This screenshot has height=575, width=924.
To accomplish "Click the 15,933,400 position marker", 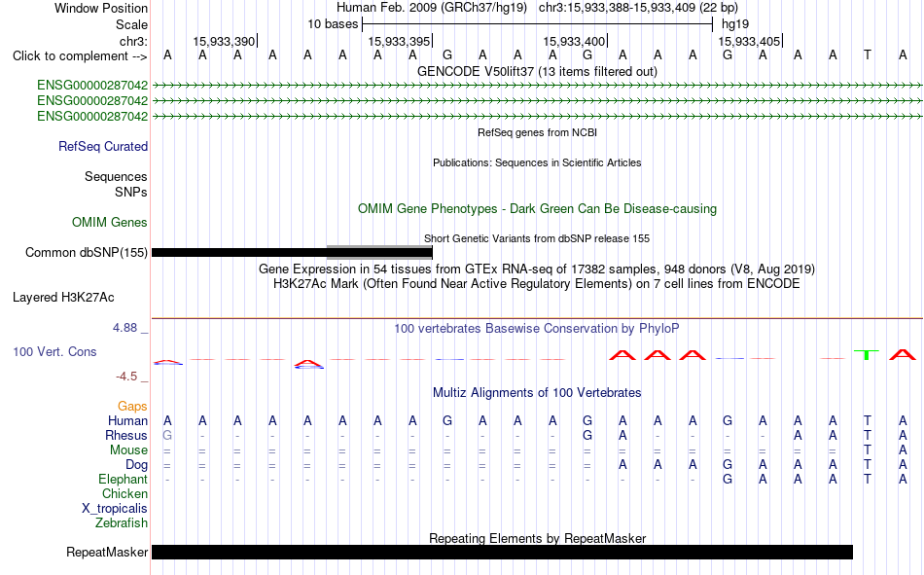I will tap(574, 41).
